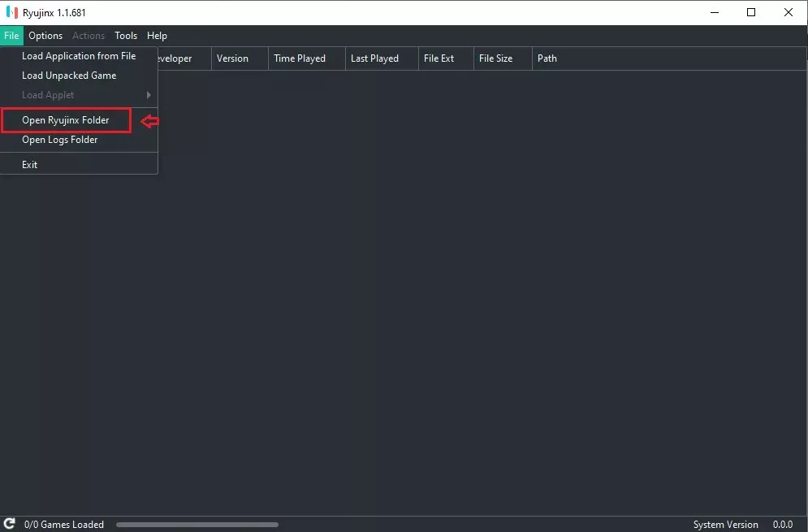Click the refresh games icon

click(x=9, y=524)
